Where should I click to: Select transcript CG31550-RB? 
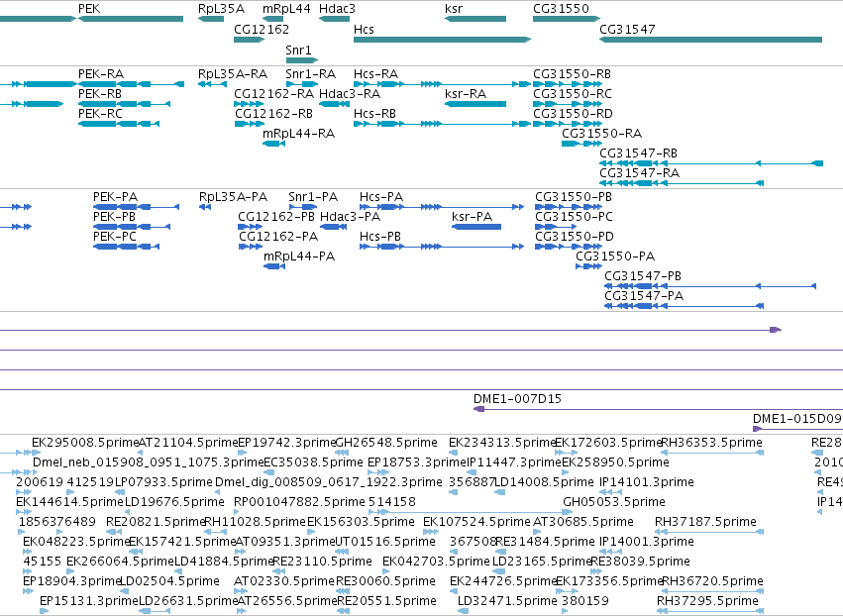pos(568,84)
